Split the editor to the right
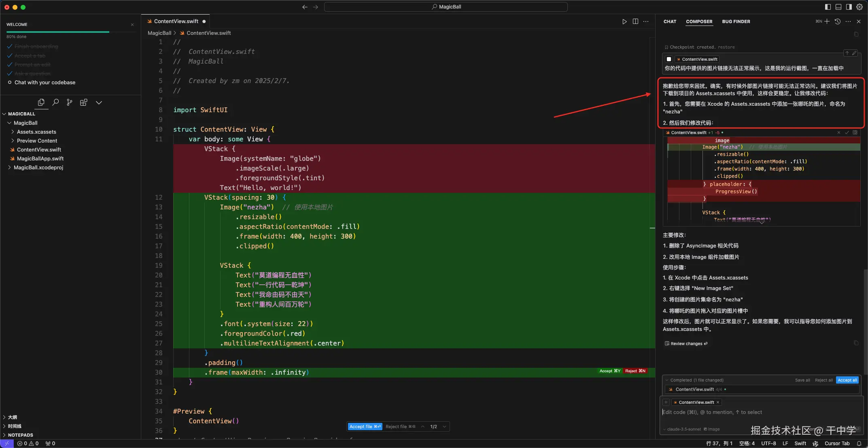868x448 pixels. click(635, 21)
